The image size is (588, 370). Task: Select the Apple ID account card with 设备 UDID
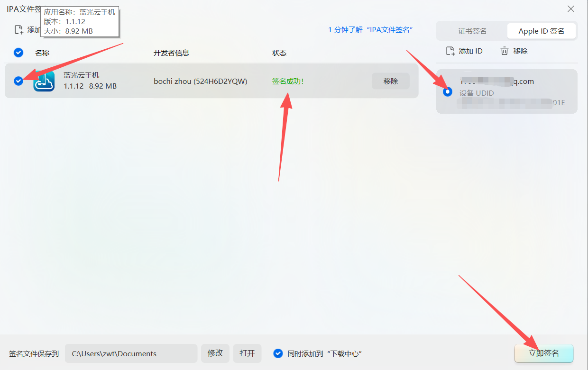506,91
